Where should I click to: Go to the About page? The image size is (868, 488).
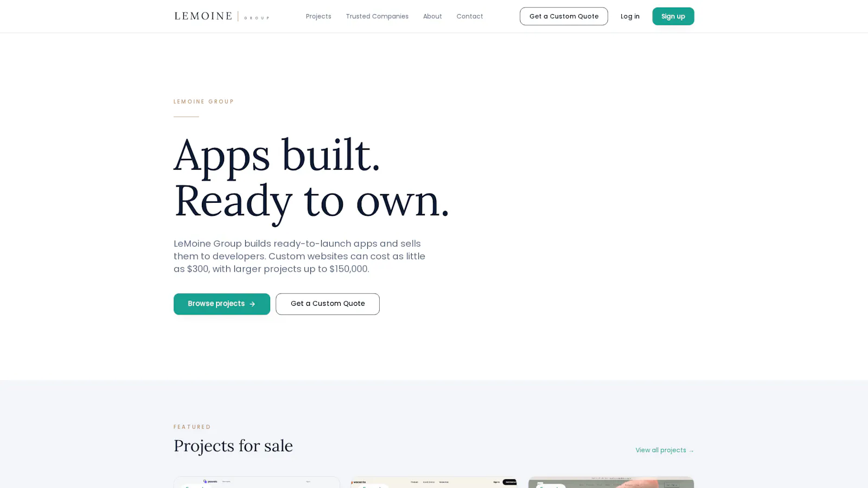432,16
